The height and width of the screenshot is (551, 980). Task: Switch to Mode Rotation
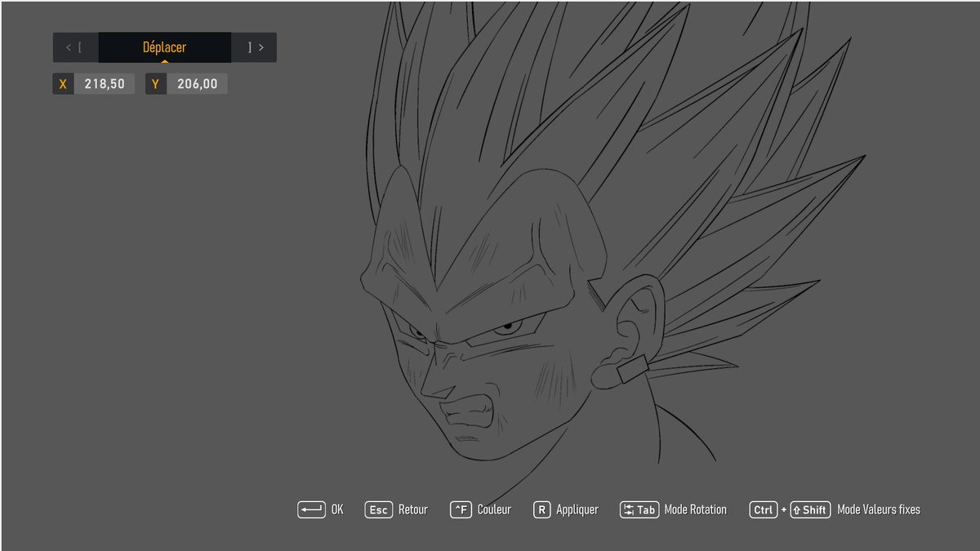pos(695,509)
